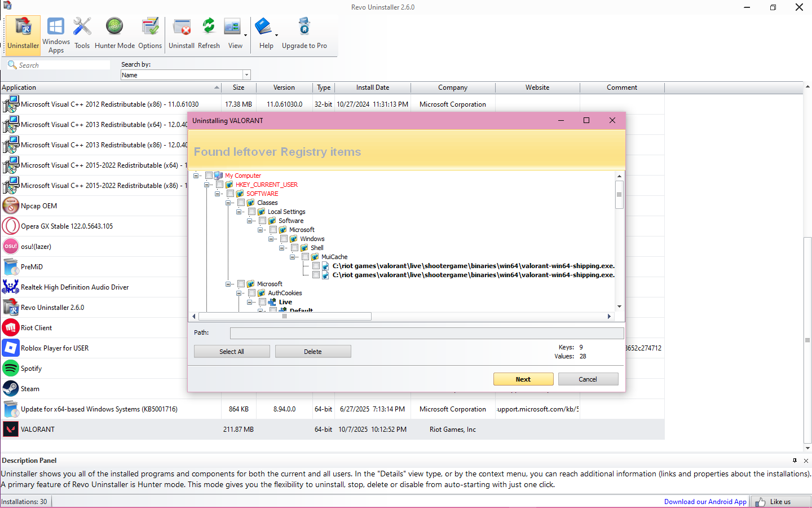
Task: Select the Microsoft Visual C++ 2012 Redistributable row
Action: click(x=332, y=104)
